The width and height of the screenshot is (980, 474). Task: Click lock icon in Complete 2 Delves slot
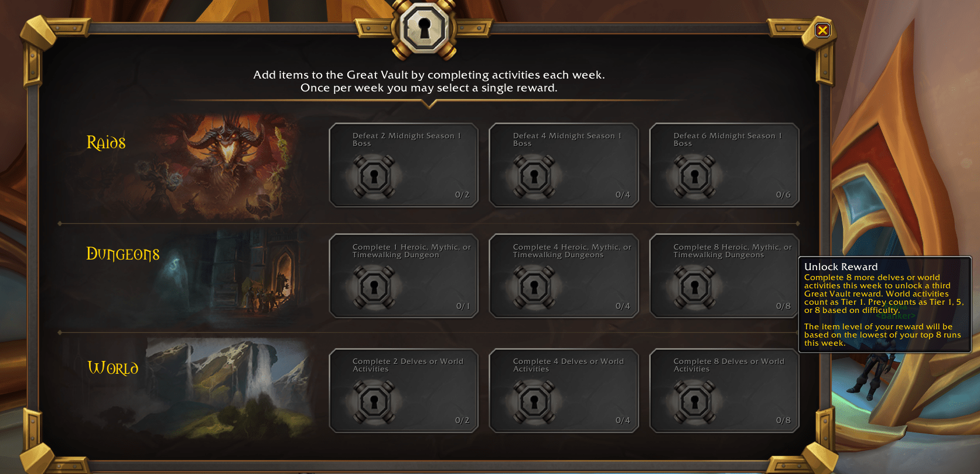click(x=374, y=402)
